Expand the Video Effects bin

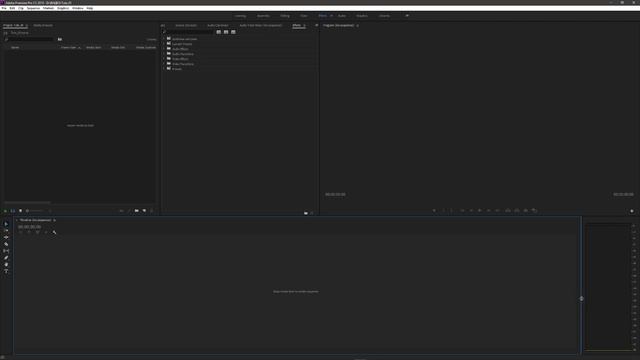click(164, 59)
